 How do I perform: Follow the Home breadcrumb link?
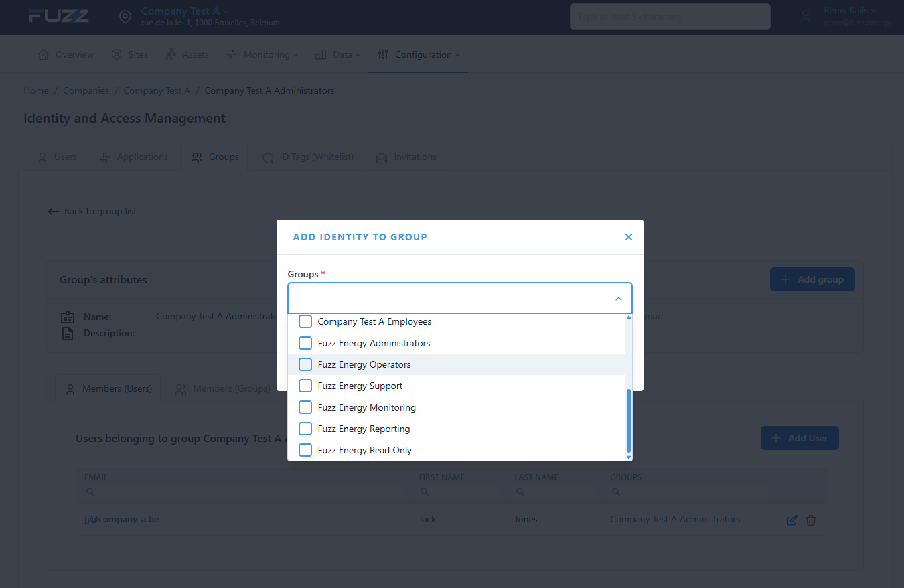pyautogui.click(x=36, y=90)
